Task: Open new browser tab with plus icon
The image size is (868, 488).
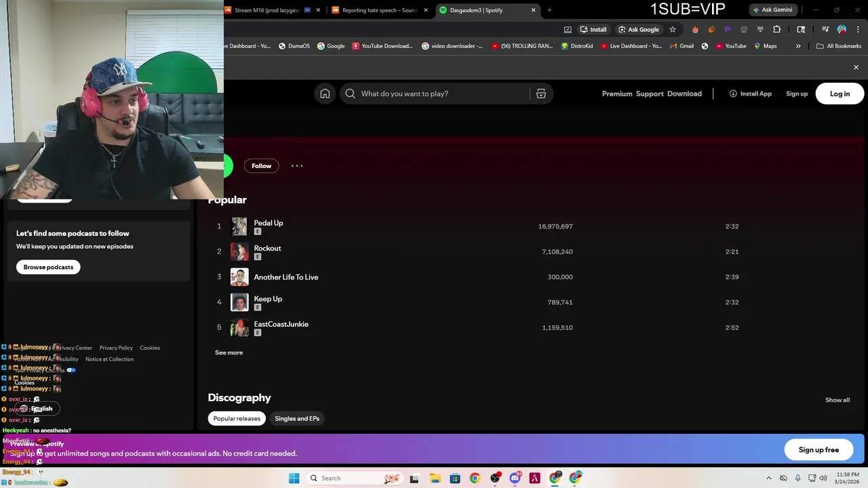Action: coord(549,10)
